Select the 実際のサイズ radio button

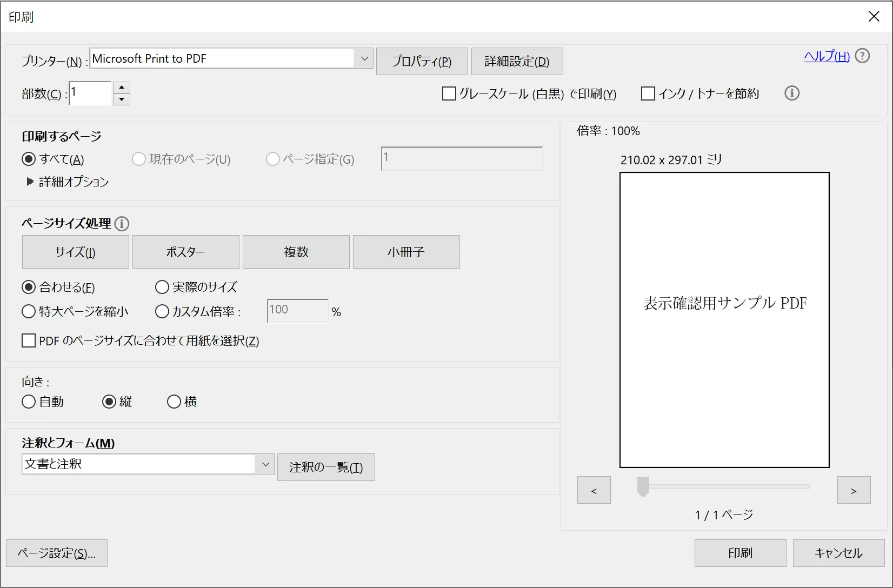coord(162,287)
